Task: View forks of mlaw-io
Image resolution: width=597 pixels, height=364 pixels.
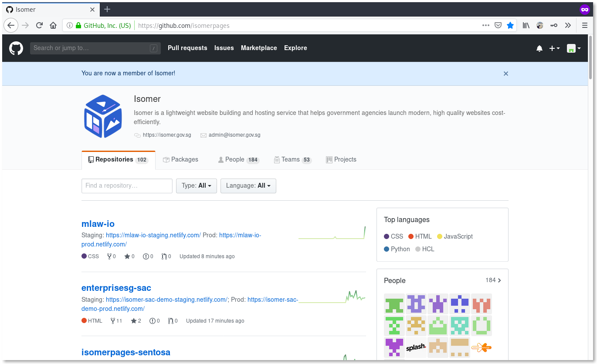Action: 112,256
